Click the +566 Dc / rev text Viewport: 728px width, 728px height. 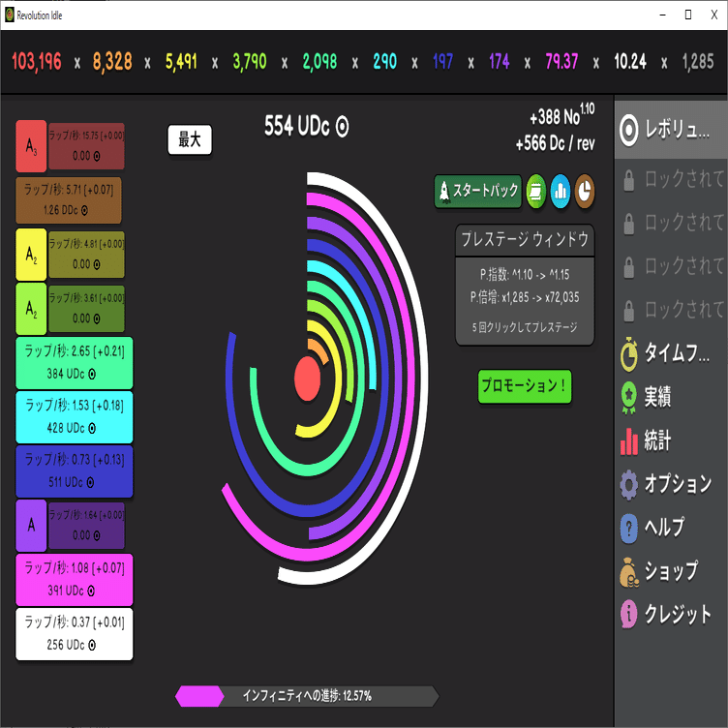[556, 143]
